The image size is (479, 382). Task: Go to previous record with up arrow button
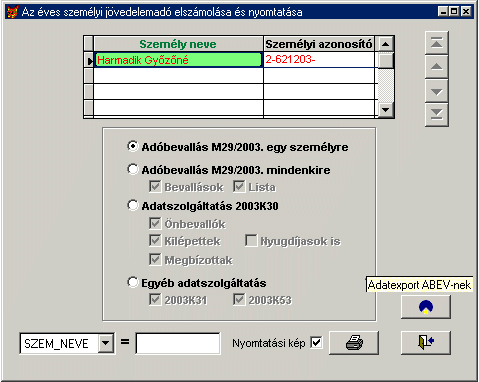tap(437, 67)
